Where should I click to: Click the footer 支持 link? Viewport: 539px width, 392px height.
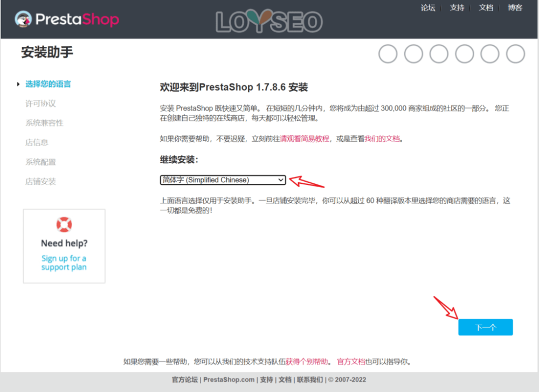(266, 380)
